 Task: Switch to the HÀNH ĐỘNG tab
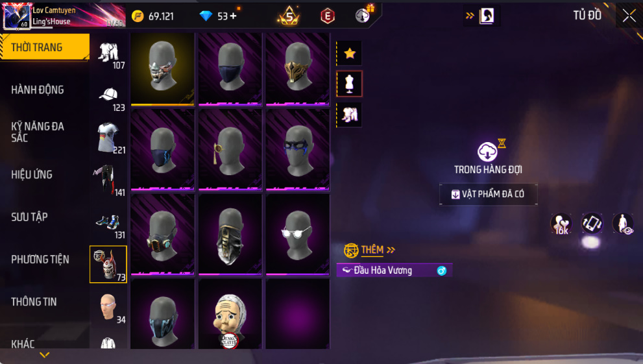(x=38, y=90)
